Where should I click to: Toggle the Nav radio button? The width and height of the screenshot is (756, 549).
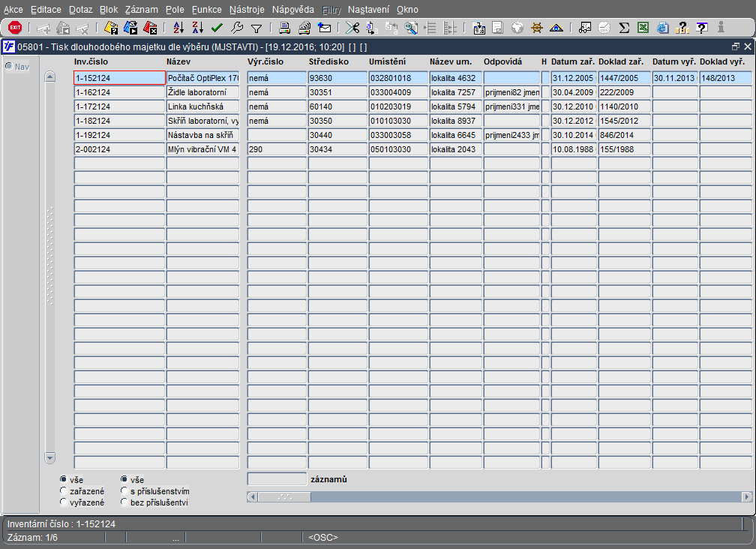point(9,66)
